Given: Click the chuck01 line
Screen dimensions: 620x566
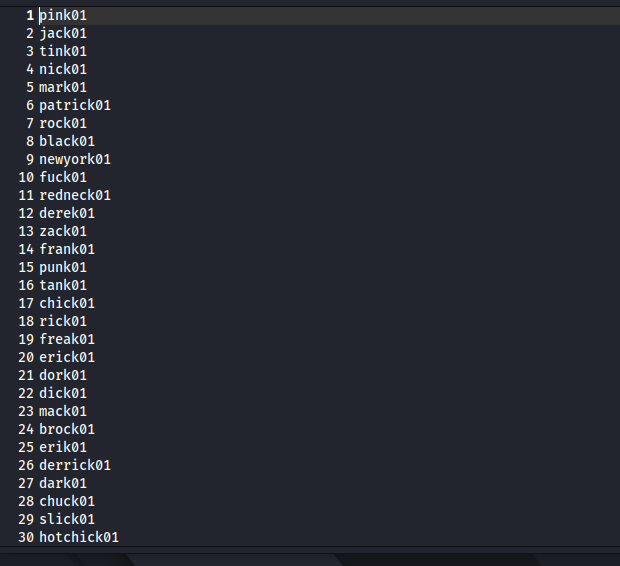Looking at the screenshot, I should [x=67, y=502].
